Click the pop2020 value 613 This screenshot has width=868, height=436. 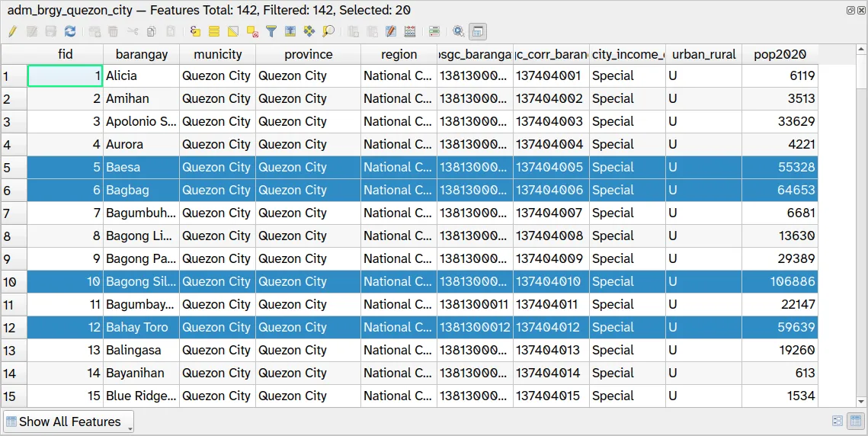pos(780,373)
